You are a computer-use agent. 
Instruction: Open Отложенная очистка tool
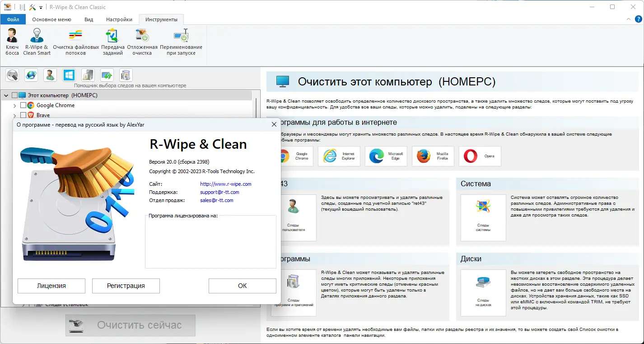[x=142, y=42]
